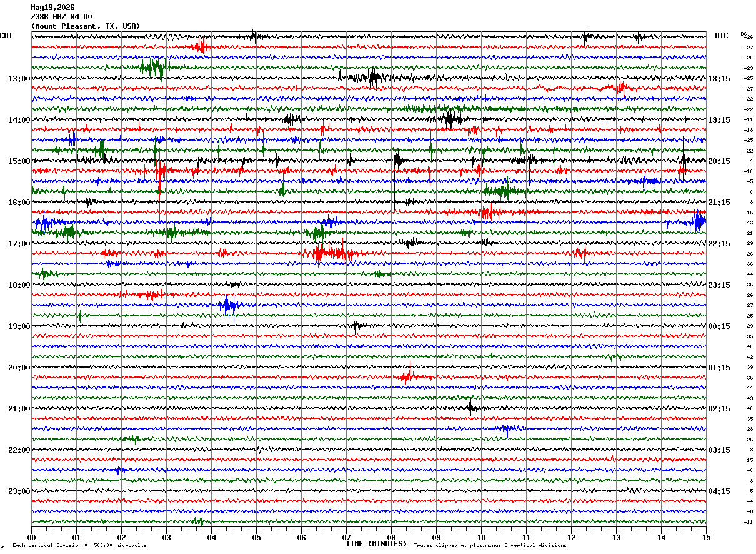This screenshot has width=756, height=554.
Task: Click minute 07 on the time axis
Action: coord(346,537)
